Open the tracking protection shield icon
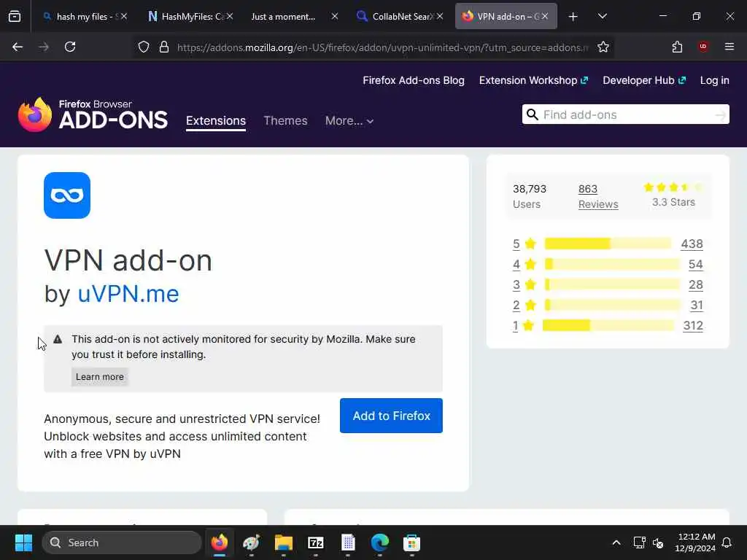747x560 pixels. click(x=144, y=47)
